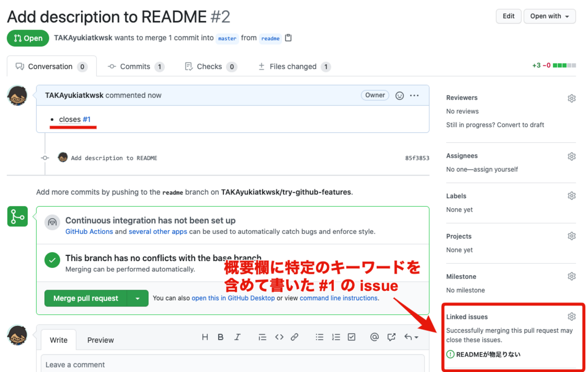The image size is (588, 372).
Task: Mention a user with the @ icon
Action: pos(374,337)
